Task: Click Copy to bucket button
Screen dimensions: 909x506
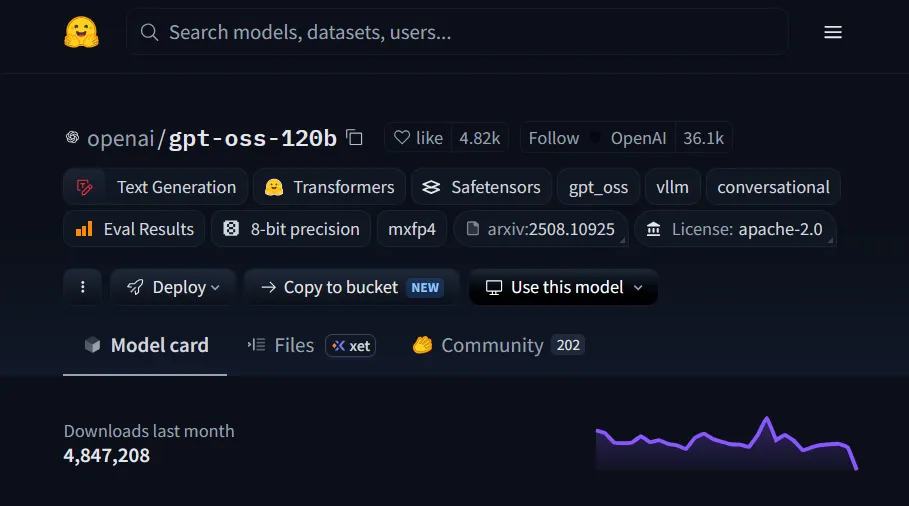Action: (351, 287)
